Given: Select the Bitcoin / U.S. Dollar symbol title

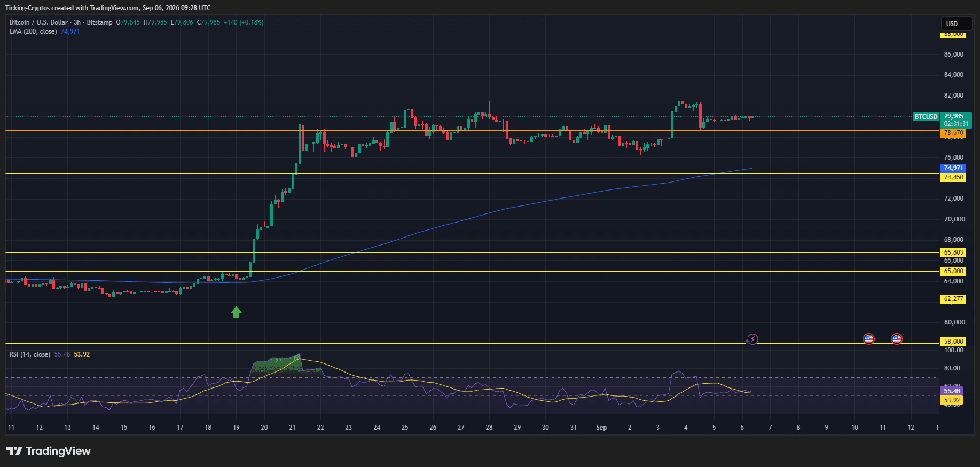Looking at the screenshot, I should [x=38, y=22].
